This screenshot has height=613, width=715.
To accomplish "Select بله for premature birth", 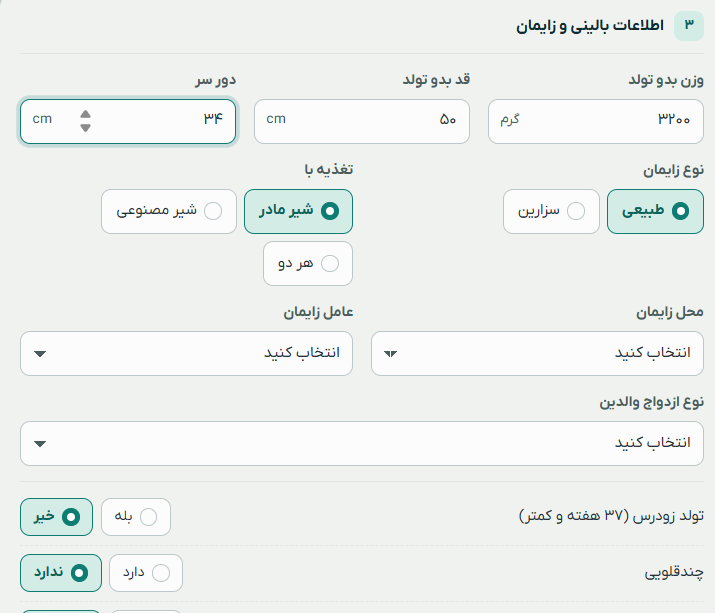I will 136,517.
